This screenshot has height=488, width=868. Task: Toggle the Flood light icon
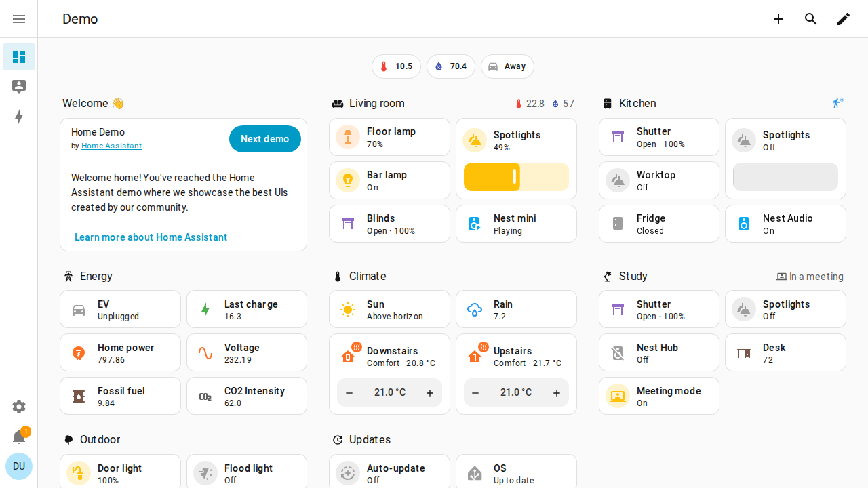205,473
